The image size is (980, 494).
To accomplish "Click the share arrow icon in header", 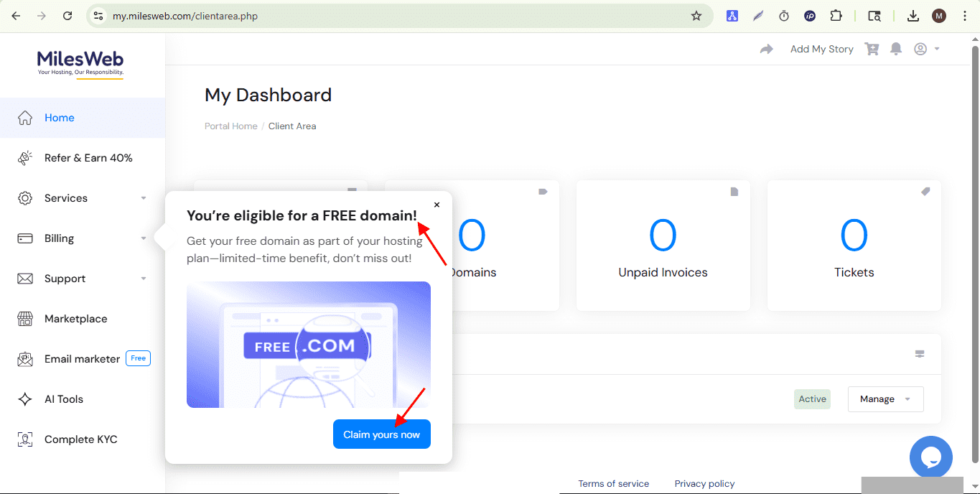I will click(x=767, y=49).
